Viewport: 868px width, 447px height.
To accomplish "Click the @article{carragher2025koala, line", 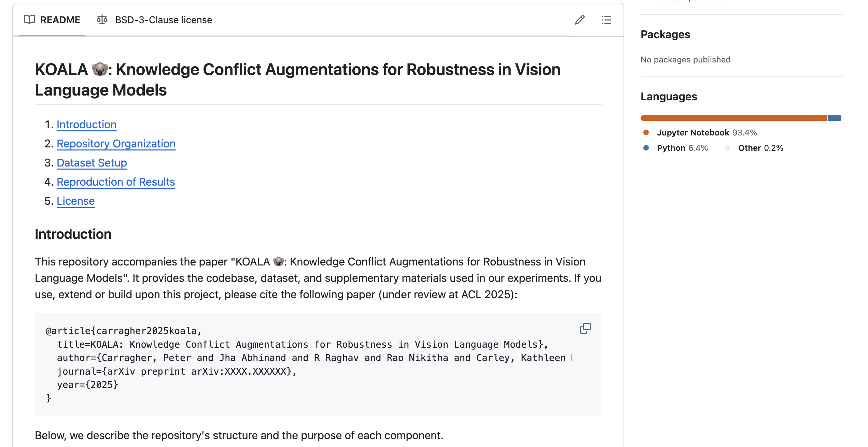I will click(124, 331).
